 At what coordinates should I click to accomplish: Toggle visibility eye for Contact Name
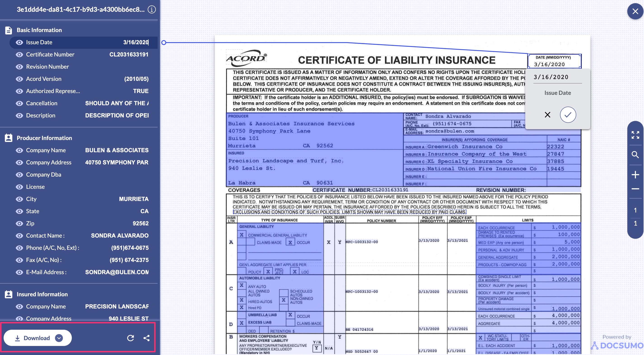[x=19, y=236]
